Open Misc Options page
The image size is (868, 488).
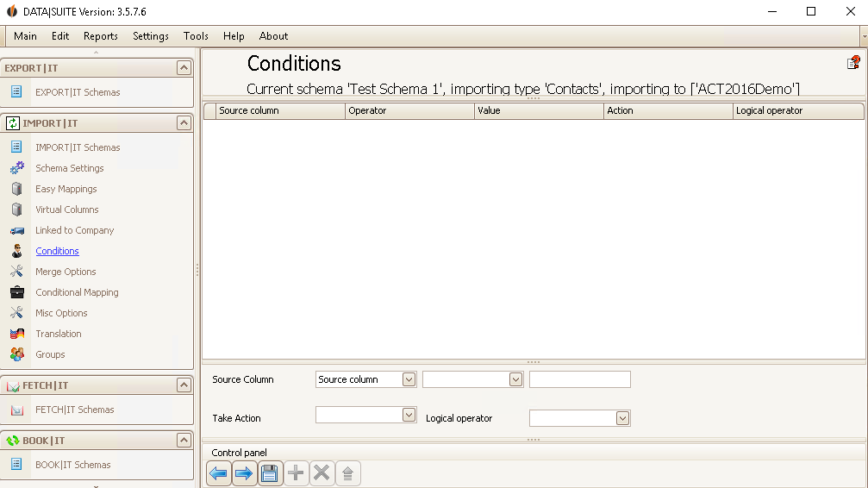click(x=61, y=313)
